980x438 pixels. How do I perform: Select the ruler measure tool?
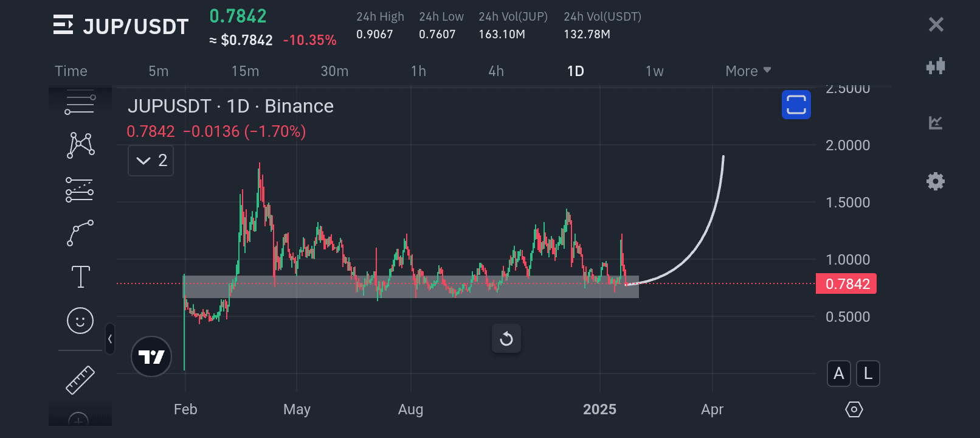click(x=80, y=380)
